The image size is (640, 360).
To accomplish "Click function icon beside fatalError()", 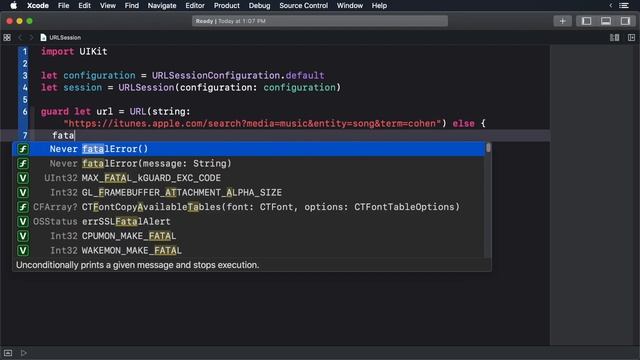I will click(x=23, y=149).
